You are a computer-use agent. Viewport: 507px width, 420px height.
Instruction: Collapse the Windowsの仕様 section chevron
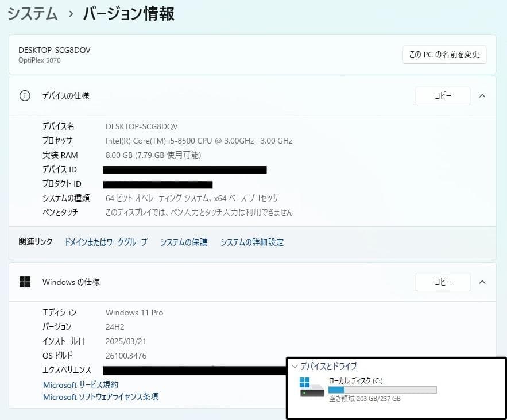(482, 282)
